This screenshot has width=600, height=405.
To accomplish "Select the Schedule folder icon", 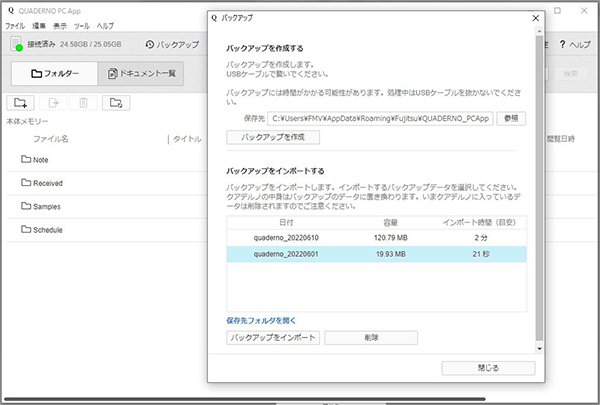I will tap(26, 229).
